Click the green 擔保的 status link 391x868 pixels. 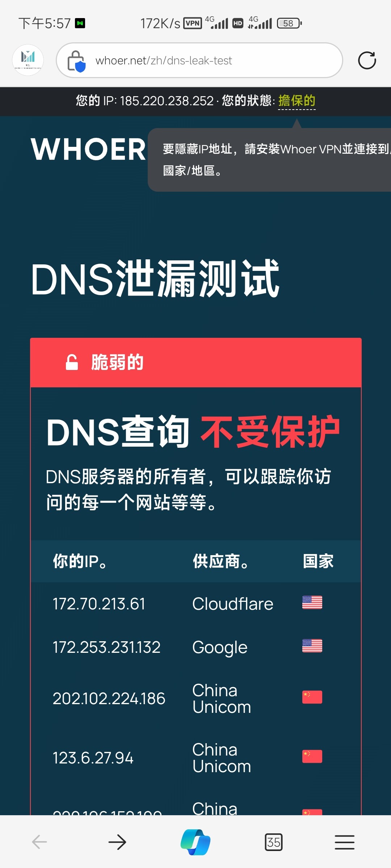(x=297, y=101)
